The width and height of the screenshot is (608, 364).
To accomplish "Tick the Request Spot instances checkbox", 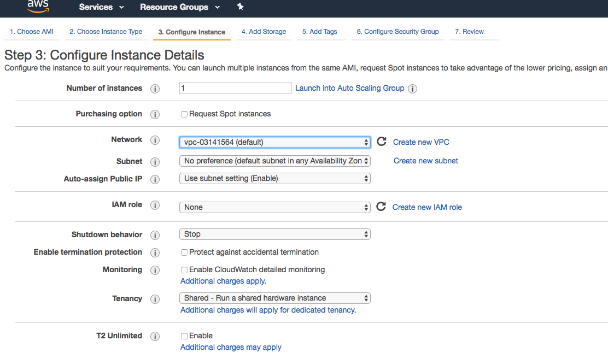I will [x=184, y=114].
